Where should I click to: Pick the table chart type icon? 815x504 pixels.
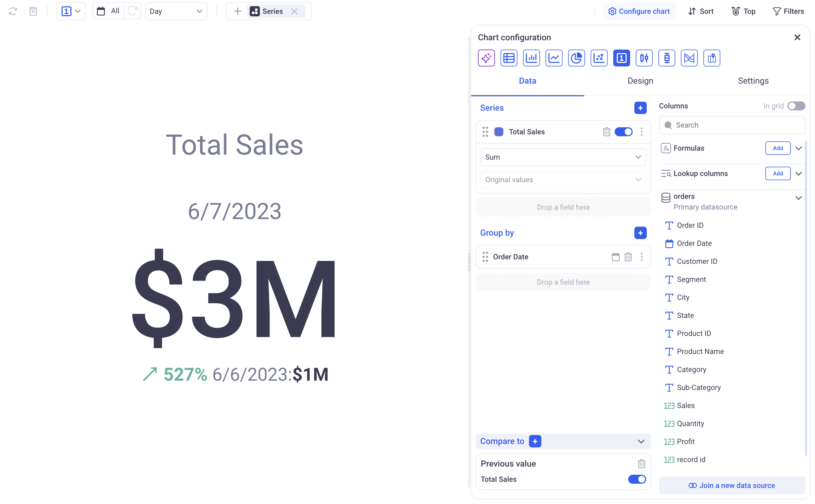click(x=508, y=58)
